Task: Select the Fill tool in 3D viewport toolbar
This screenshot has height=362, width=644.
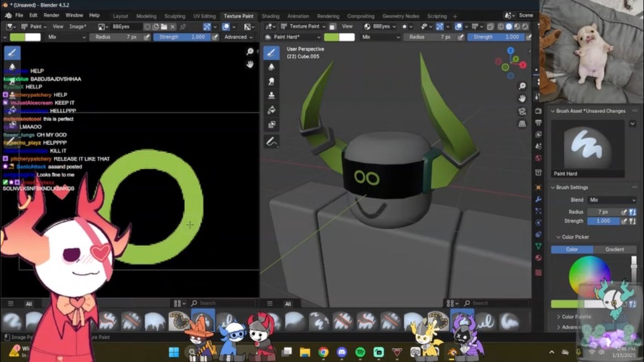Action: click(271, 110)
